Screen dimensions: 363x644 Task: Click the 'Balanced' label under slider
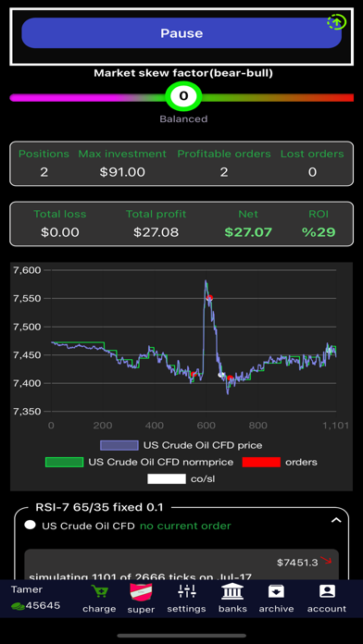(x=183, y=119)
